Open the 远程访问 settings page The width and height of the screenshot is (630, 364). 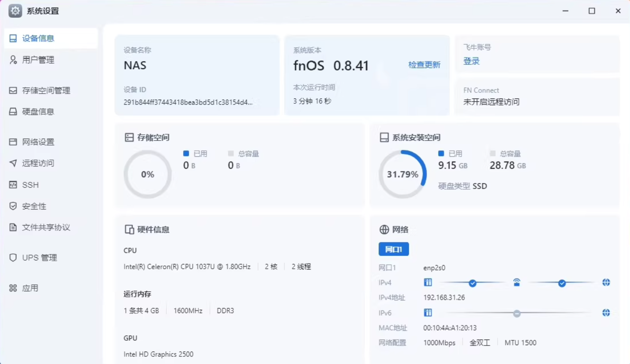[x=51, y=163]
